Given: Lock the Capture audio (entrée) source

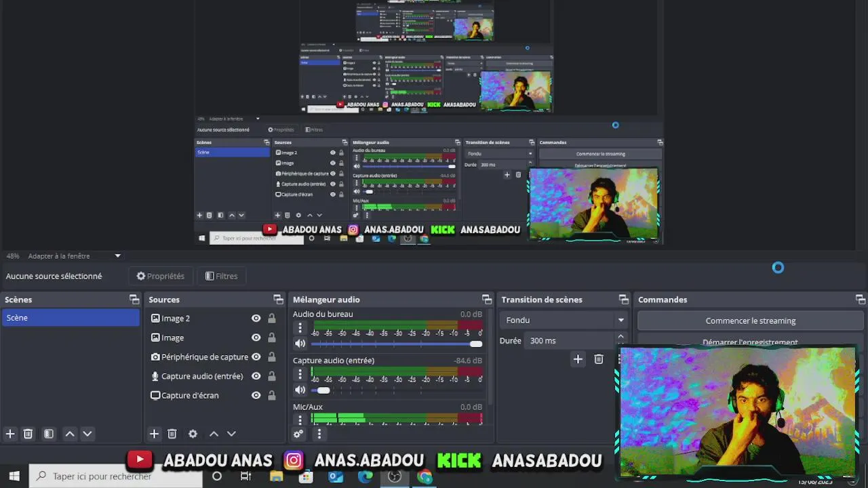Looking at the screenshot, I should click(x=271, y=376).
